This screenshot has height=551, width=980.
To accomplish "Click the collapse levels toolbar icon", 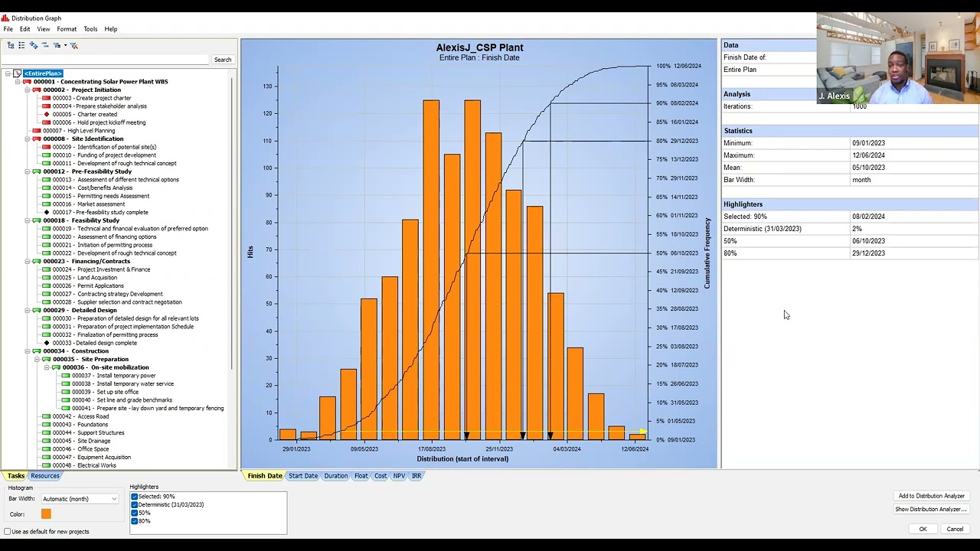I will (45, 45).
